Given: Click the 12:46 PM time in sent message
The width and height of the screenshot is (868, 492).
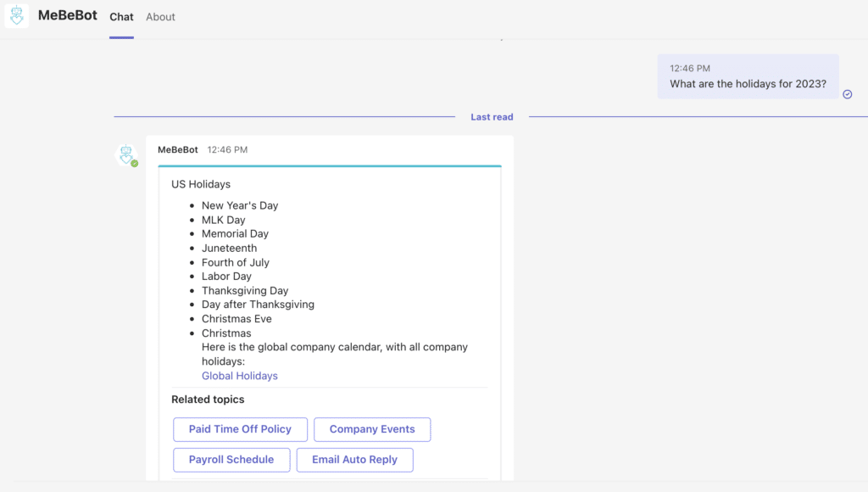Looking at the screenshot, I should [x=690, y=68].
